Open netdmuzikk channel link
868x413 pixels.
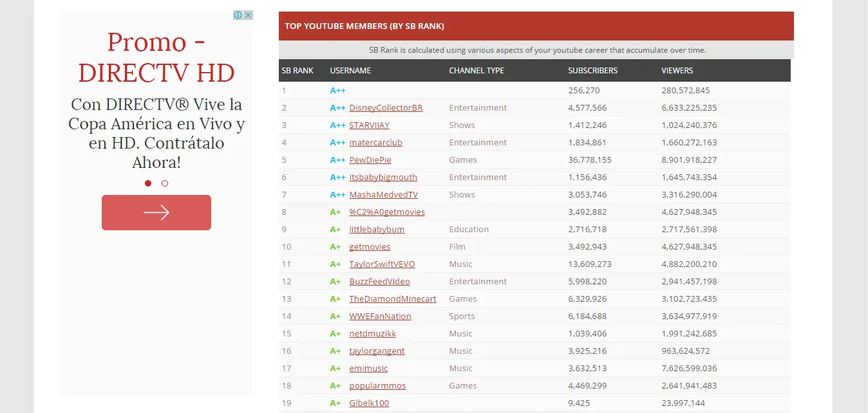point(373,333)
